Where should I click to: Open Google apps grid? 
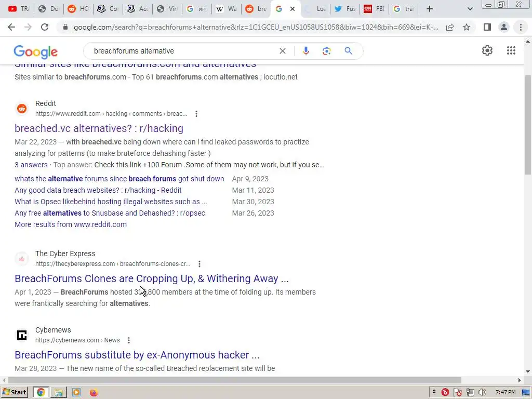coord(511,50)
